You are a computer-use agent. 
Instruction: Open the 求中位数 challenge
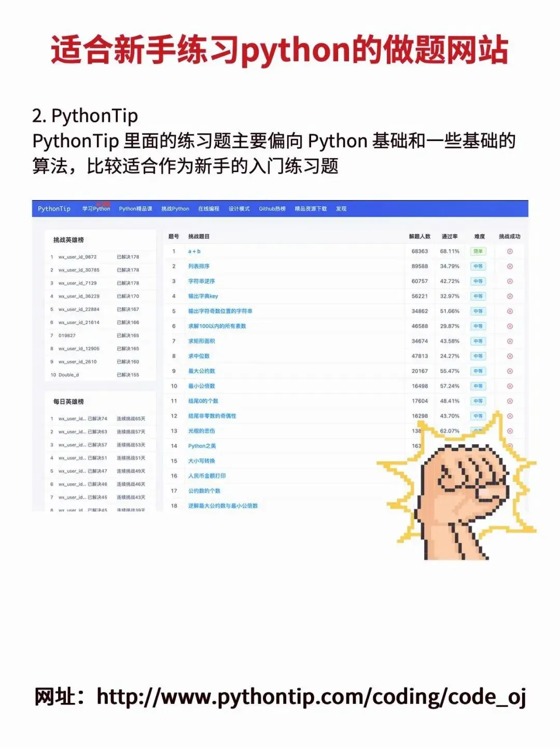(x=199, y=357)
